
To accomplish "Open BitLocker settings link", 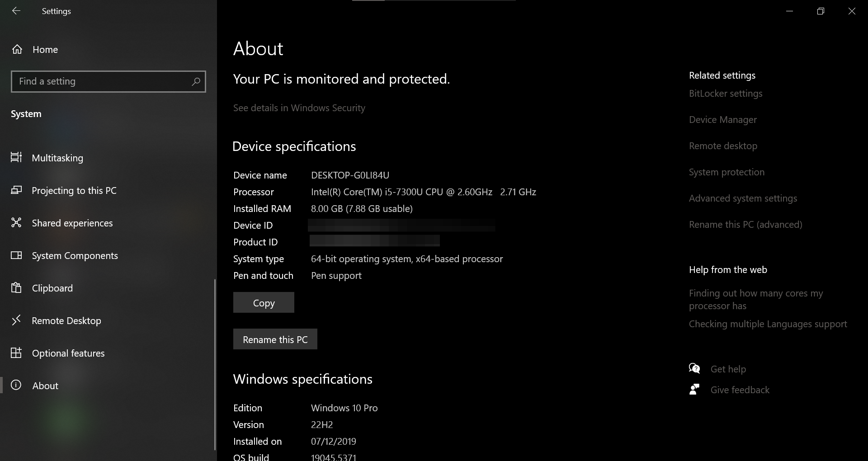I will click(726, 94).
